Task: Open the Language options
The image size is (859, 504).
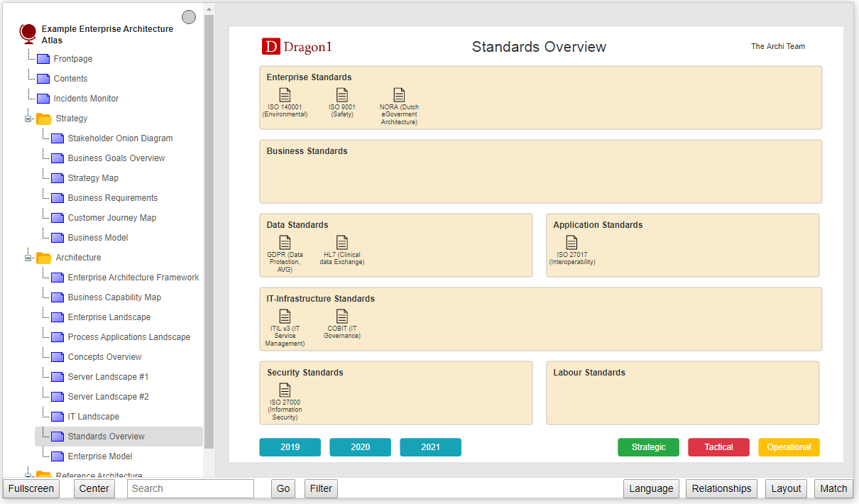Action: (651, 488)
